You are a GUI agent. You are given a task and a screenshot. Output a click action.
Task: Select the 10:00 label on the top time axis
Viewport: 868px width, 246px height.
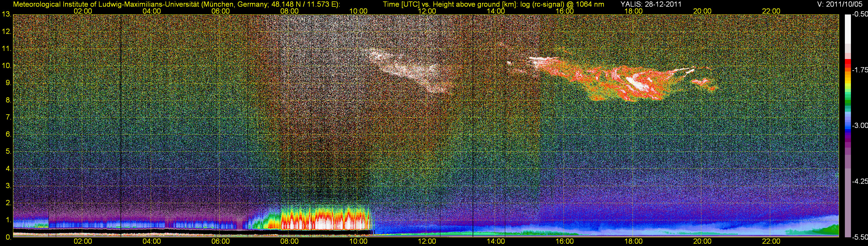click(358, 11)
